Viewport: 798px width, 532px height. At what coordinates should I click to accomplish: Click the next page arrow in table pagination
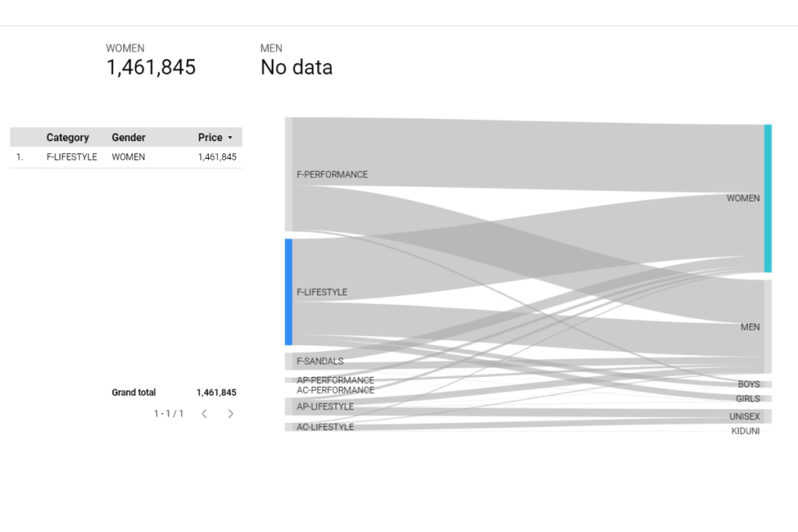click(x=231, y=414)
